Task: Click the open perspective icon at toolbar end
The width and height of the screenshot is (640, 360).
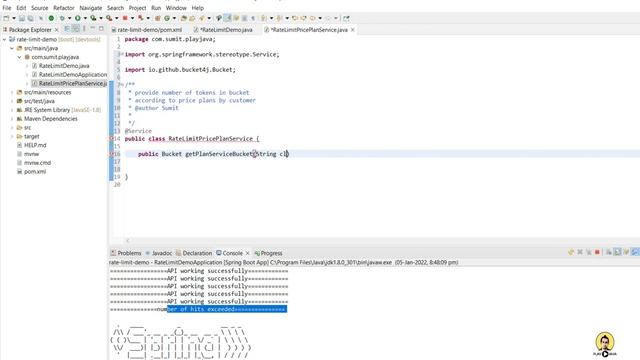Action: [x=346, y=18]
